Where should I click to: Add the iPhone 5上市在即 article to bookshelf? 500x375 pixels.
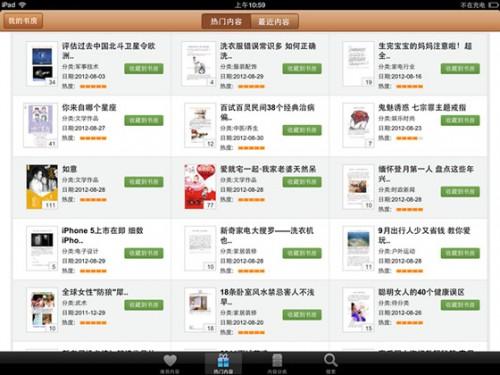pyautogui.click(x=144, y=253)
